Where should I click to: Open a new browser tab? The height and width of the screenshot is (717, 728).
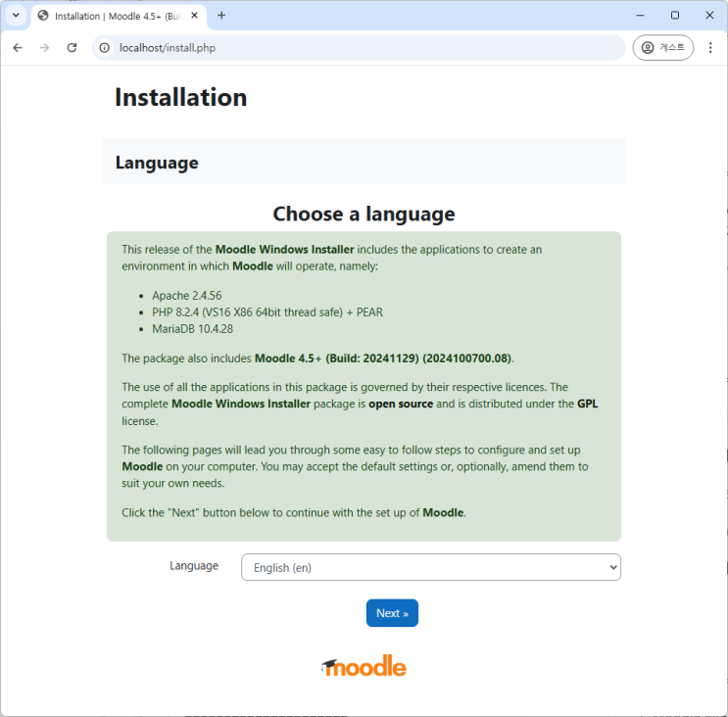pyautogui.click(x=221, y=16)
